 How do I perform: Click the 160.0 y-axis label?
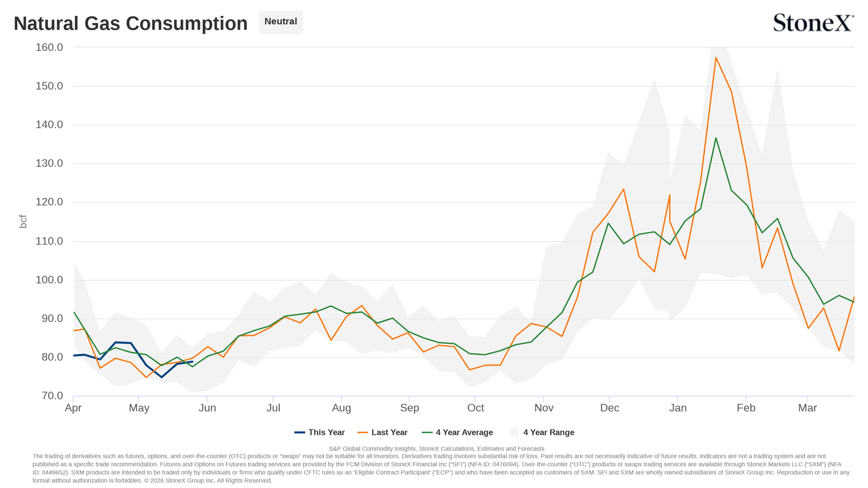pos(49,47)
